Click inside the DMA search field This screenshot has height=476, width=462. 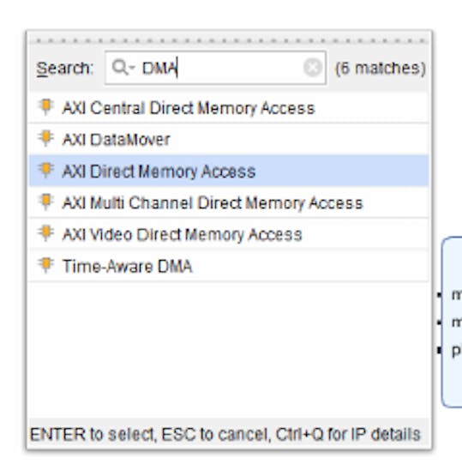point(215,68)
